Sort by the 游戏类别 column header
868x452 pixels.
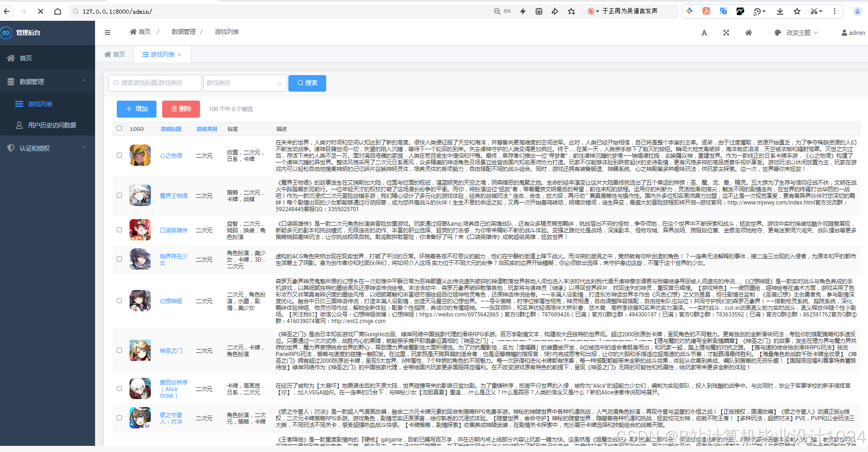pos(207,129)
